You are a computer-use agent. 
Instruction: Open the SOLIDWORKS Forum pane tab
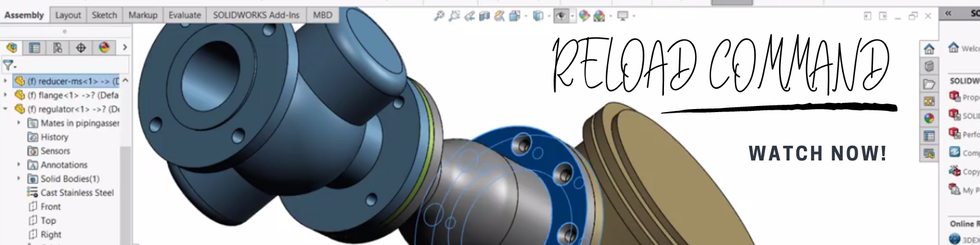929,153
